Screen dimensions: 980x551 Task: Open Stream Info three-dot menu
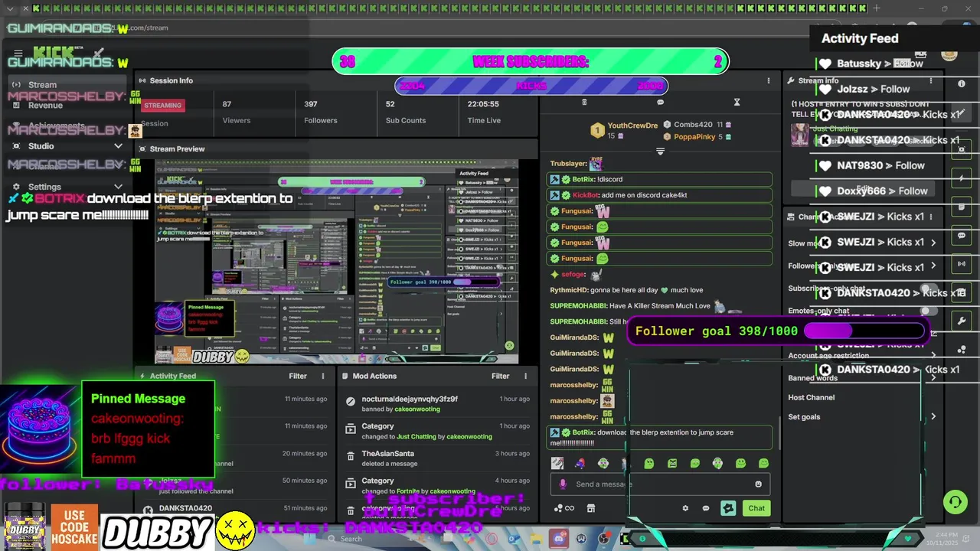coord(931,80)
